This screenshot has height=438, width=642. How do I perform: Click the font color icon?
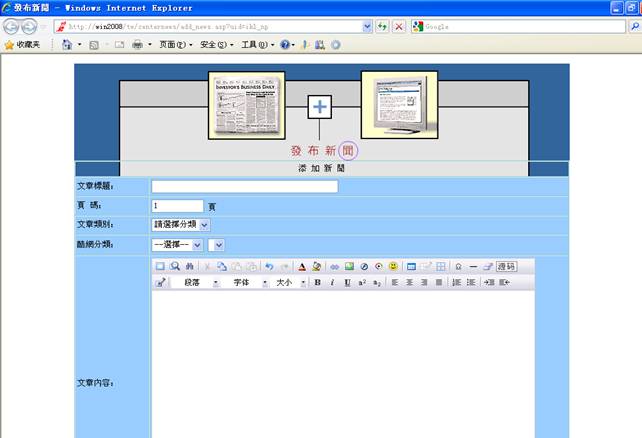302,267
